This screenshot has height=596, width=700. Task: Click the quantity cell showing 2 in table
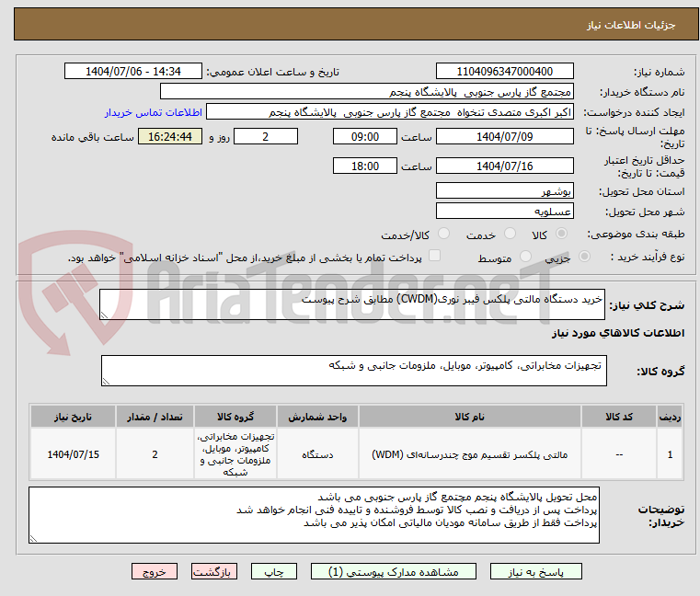pos(155,454)
